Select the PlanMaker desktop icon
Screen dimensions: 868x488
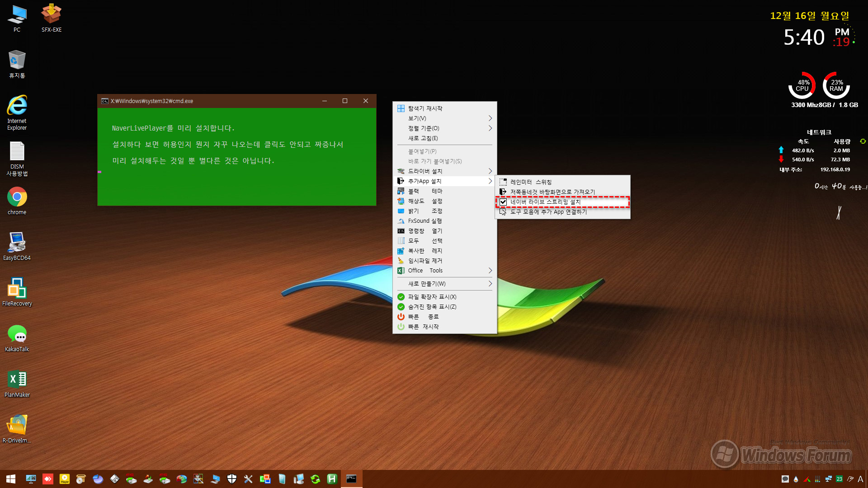[17, 384]
